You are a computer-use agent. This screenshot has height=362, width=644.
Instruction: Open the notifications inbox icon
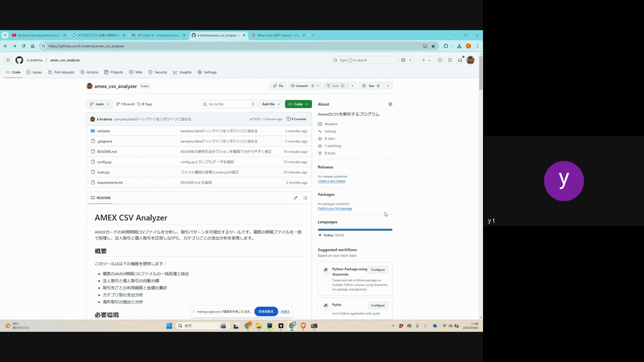click(x=460, y=60)
